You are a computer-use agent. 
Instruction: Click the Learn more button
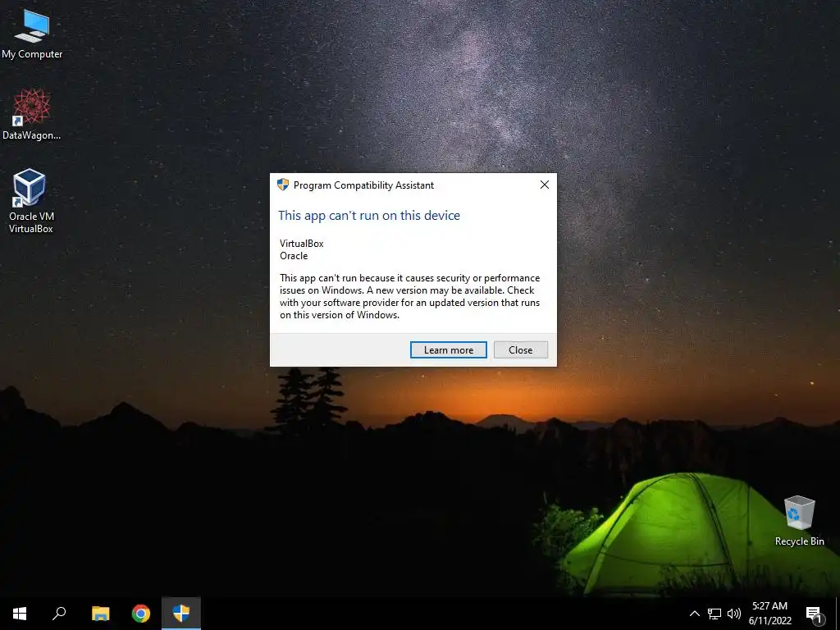449,349
